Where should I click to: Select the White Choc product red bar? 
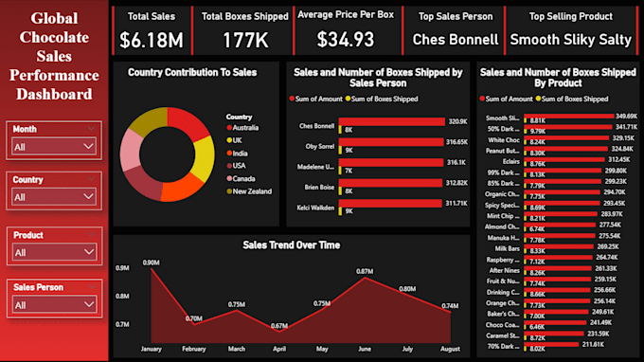(566, 138)
